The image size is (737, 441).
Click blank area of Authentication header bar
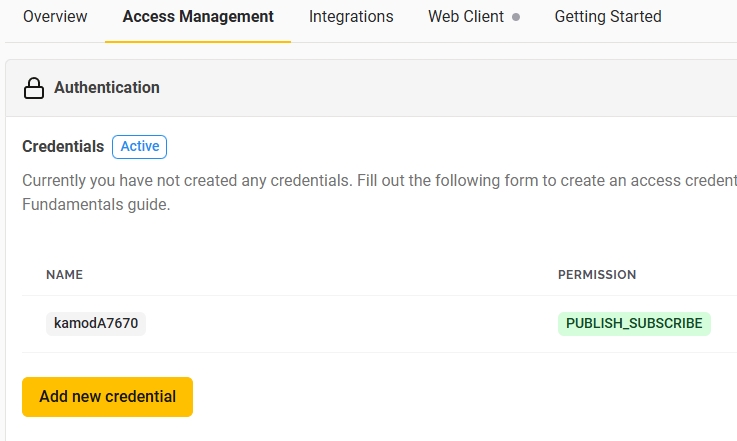click(x=450, y=88)
